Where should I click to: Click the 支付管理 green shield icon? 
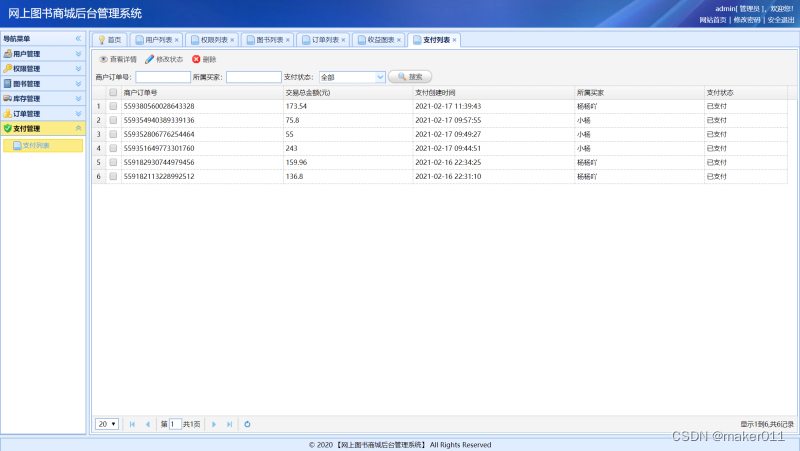point(8,128)
